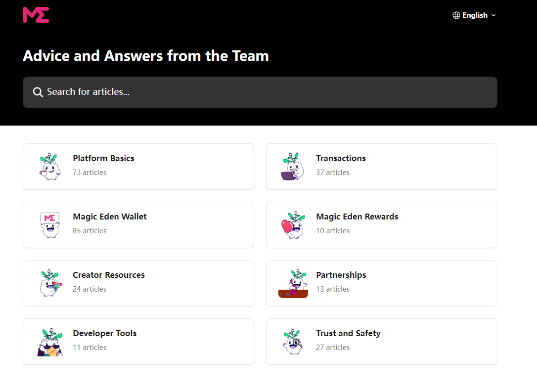The height and width of the screenshot is (392, 537).
Task: Open the Partnerships collection
Action: pos(382,283)
